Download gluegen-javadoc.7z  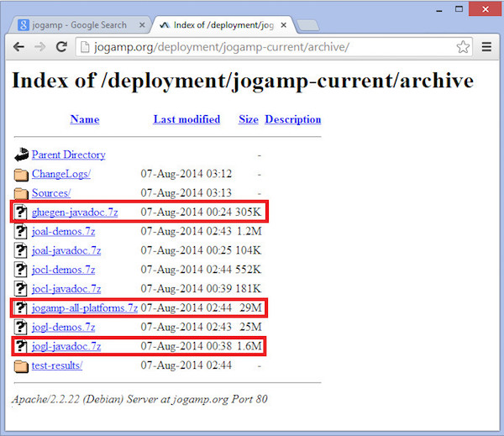point(75,213)
